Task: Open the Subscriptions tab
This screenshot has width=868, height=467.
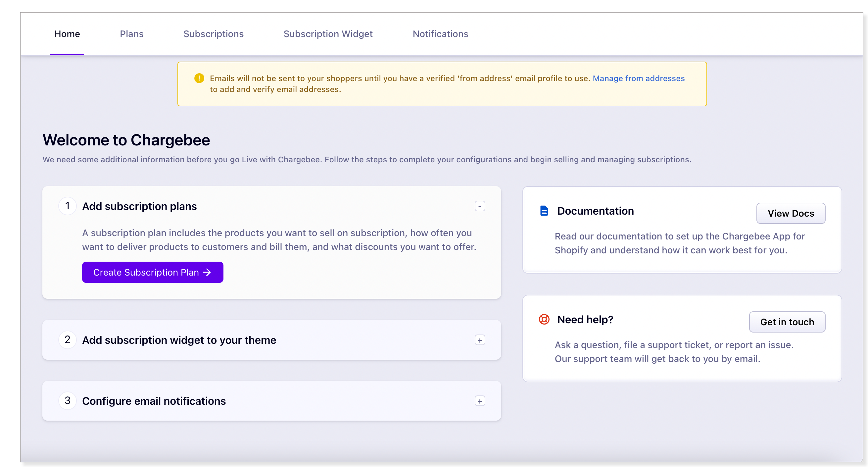Action: (213, 34)
